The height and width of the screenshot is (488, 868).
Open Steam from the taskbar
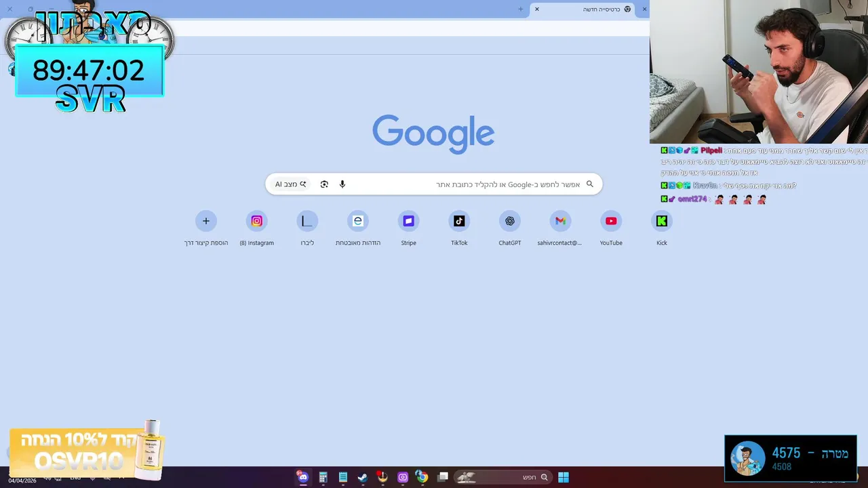pyautogui.click(x=363, y=477)
